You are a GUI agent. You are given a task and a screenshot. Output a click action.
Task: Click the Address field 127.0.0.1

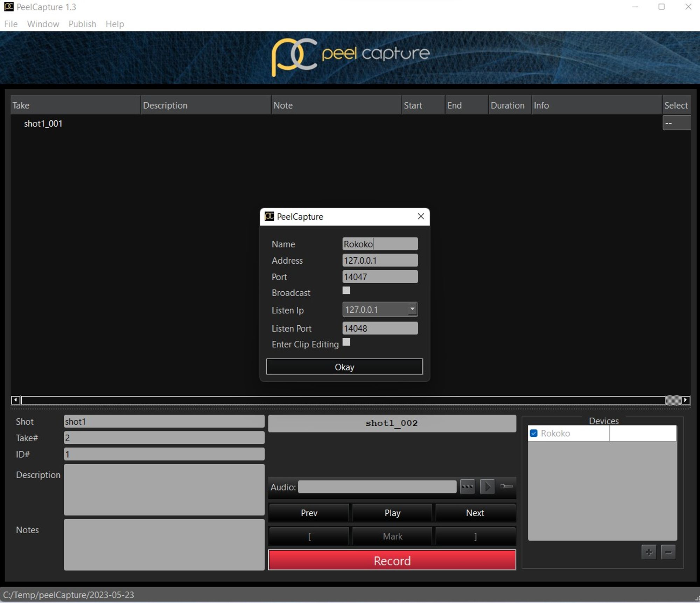point(380,260)
